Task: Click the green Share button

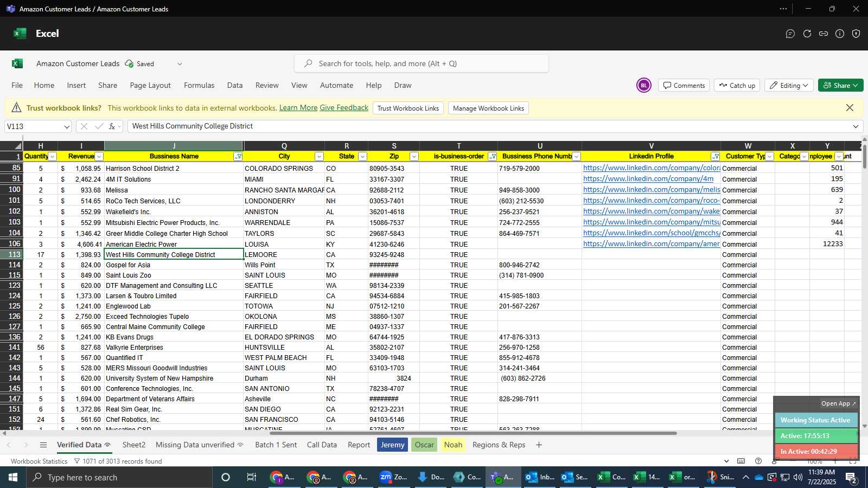Action: (x=840, y=85)
